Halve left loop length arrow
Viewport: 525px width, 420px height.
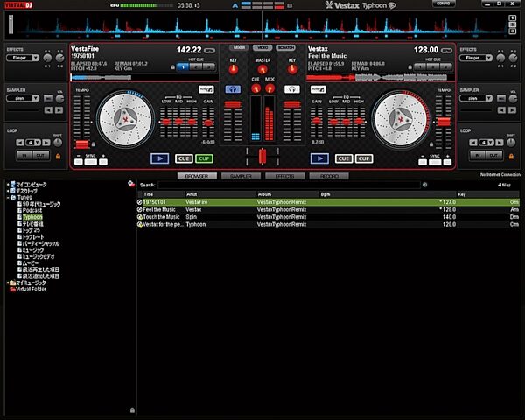coord(20,143)
